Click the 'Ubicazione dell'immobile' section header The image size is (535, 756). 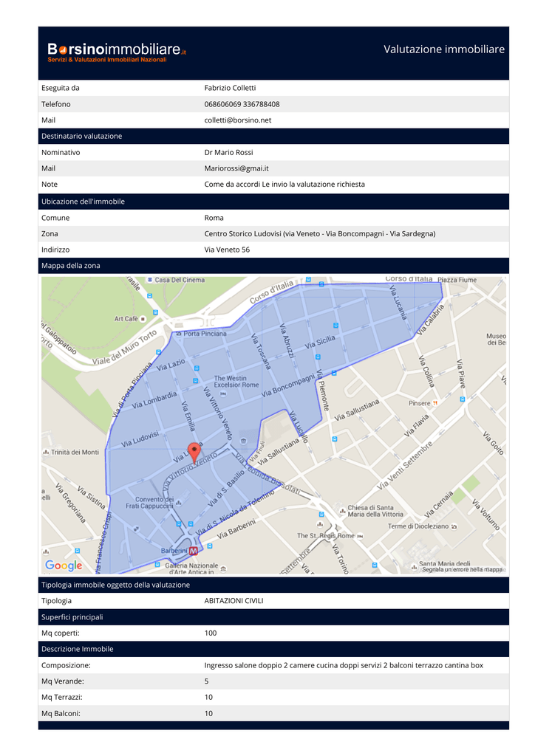(x=273, y=202)
